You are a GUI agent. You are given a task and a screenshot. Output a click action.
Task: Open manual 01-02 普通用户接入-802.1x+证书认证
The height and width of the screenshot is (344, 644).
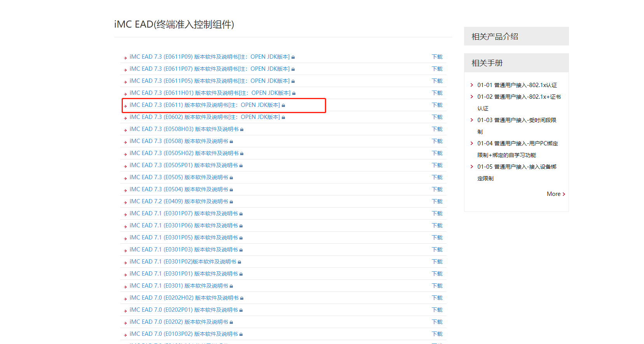(x=519, y=103)
